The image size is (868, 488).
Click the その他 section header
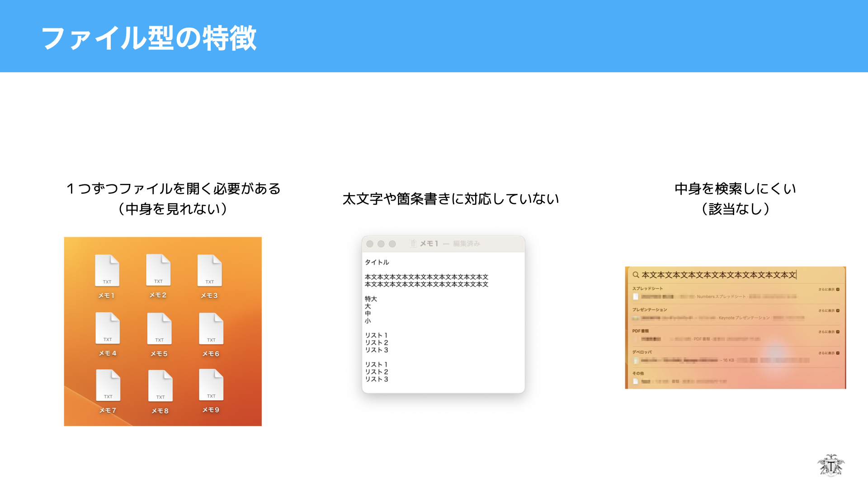[x=638, y=374]
